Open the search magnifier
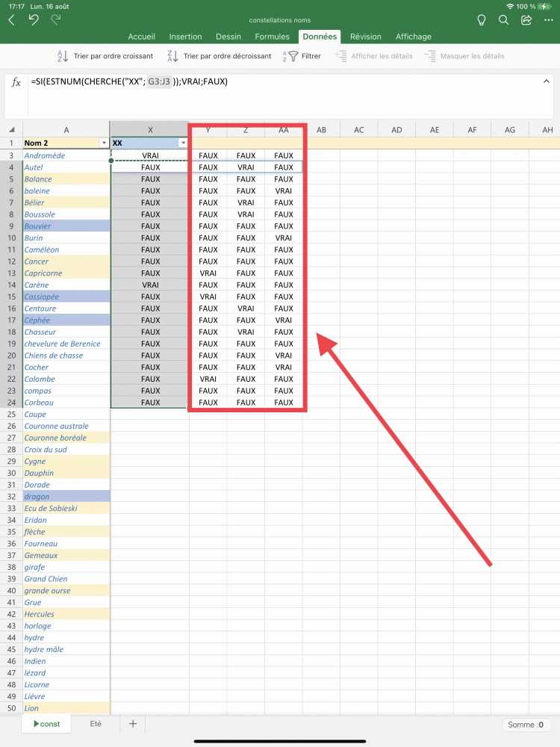The image size is (560, 747). point(504,20)
